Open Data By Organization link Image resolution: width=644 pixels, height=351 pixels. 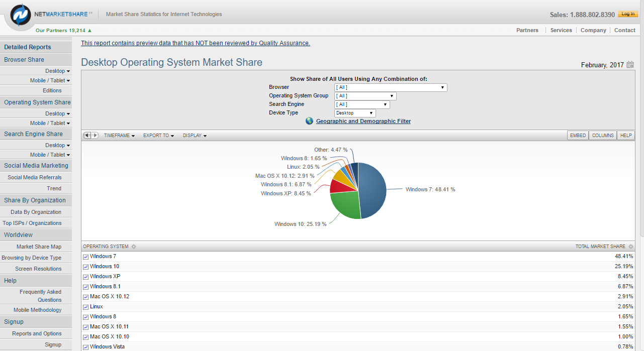pos(36,212)
